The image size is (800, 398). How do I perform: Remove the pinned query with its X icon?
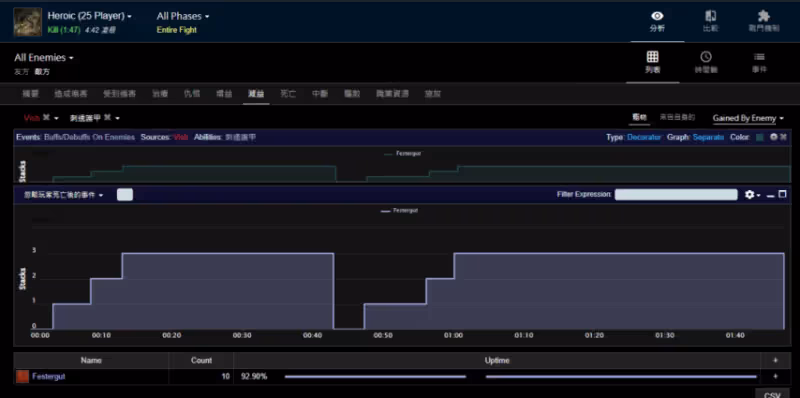(783, 137)
